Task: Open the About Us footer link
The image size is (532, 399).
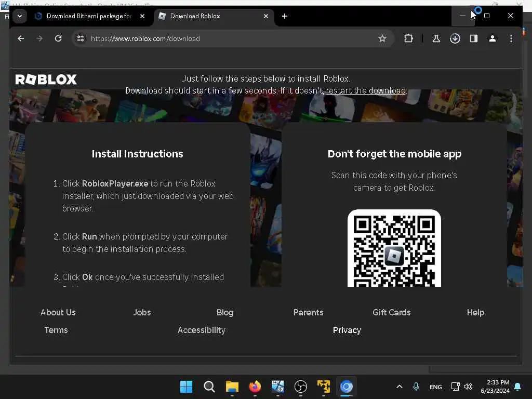Action: (x=58, y=312)
